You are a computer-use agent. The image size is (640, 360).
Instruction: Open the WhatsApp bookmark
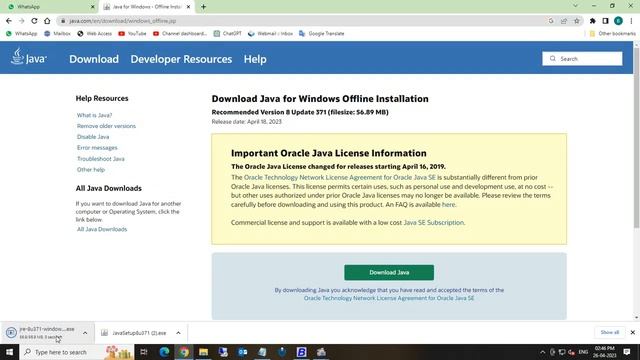click(x=22, y=33)
